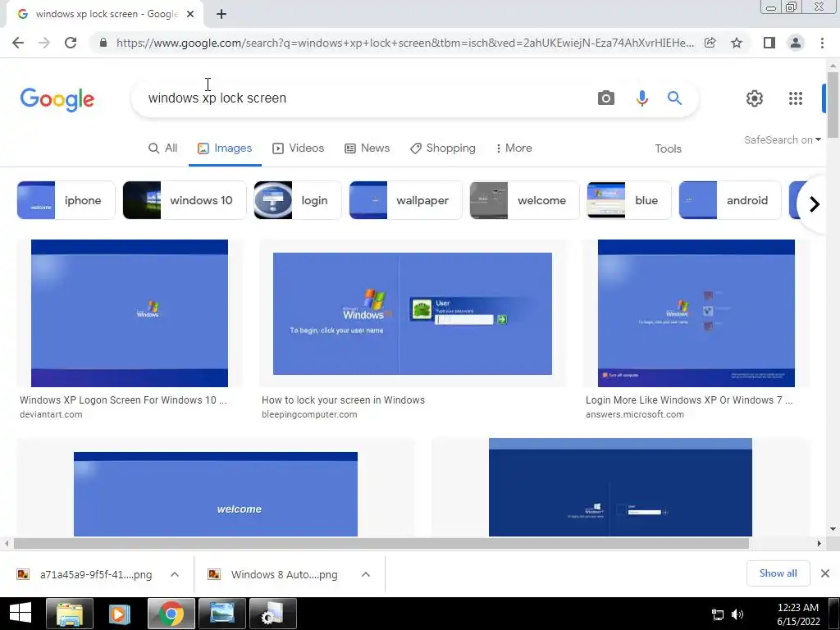
Task: Open the media player taskbar icon
Action: coord(120,614)
